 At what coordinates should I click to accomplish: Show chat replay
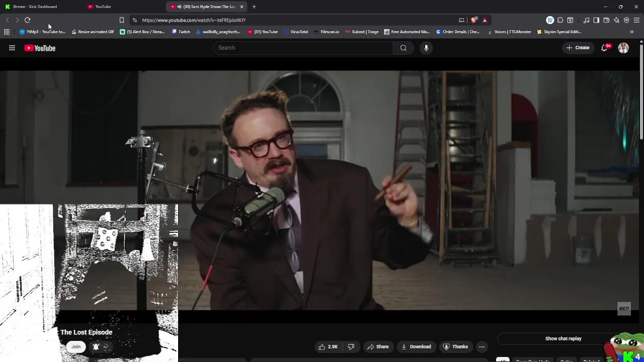(563, 338)
